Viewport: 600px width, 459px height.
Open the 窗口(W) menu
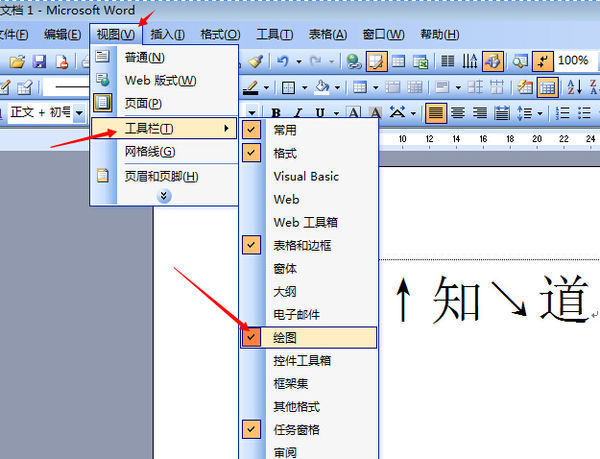[383, 34]
